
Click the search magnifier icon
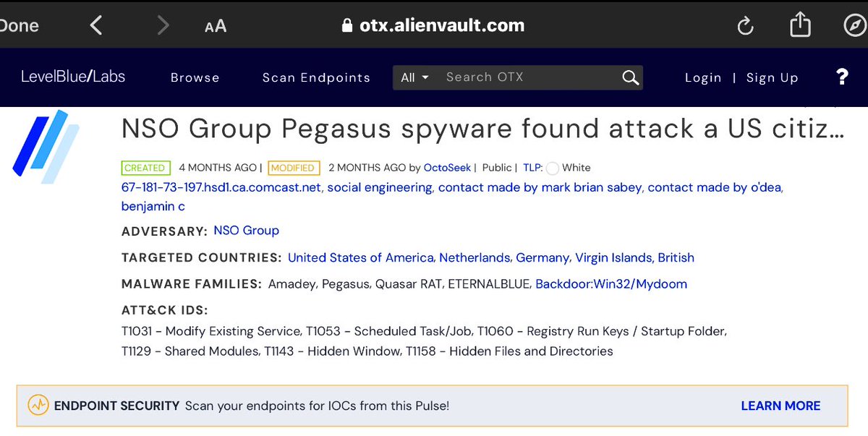click(x=630, y=77)
